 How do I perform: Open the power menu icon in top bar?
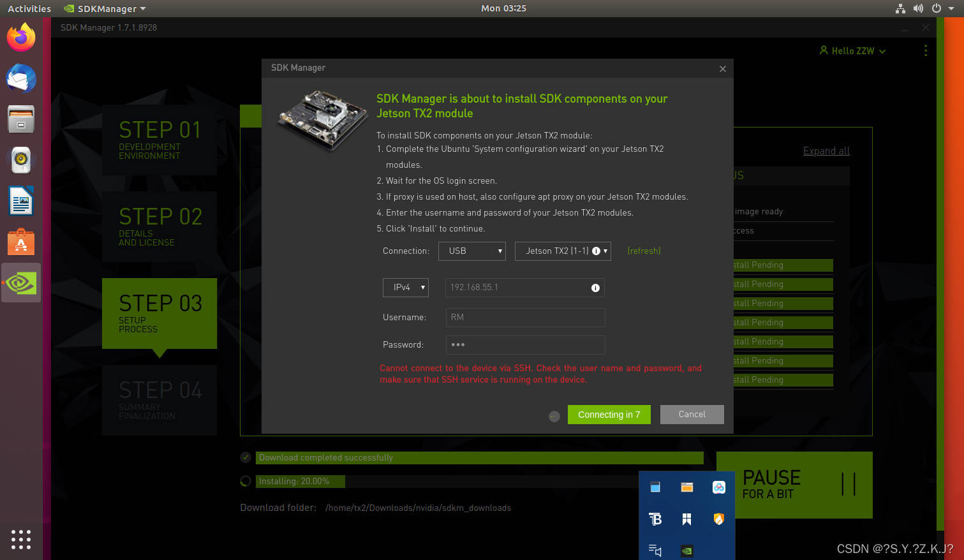[x=936, y=8]
